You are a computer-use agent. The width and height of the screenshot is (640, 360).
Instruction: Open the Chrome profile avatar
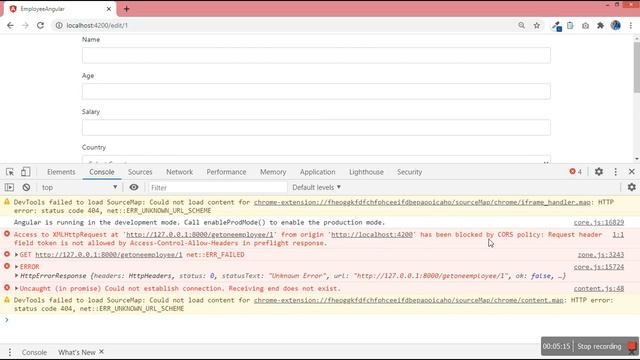616,25
